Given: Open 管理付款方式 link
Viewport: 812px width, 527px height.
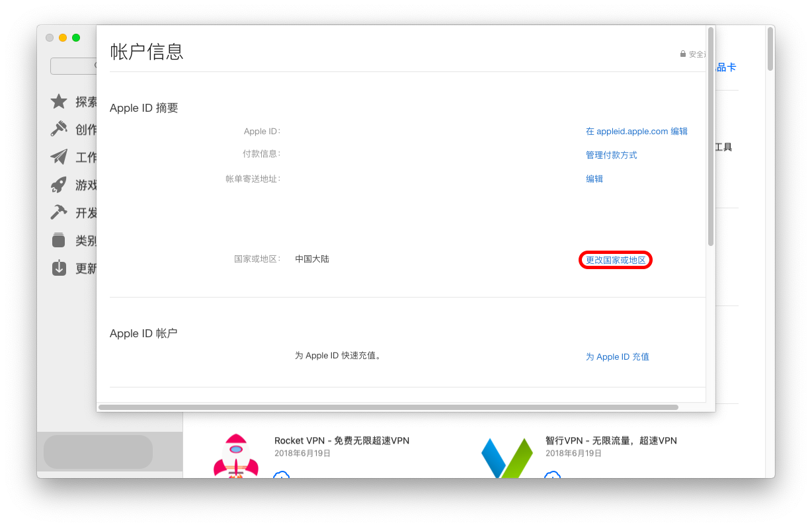Looking at the screenshot, I should [x=612, y=155].
